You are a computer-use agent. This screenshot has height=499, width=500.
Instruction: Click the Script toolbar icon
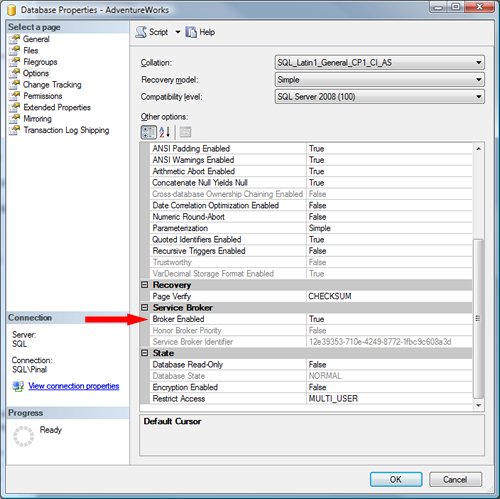141,32
